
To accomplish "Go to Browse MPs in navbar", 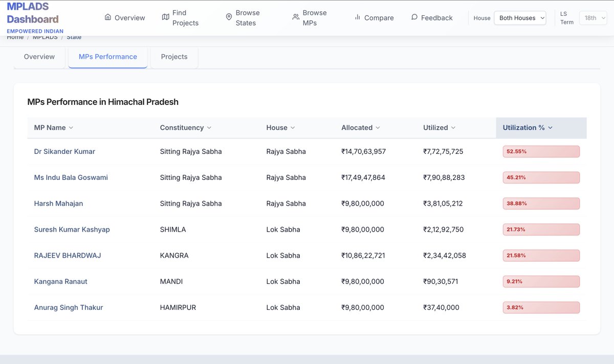I will pyautogui.click(x=310, y=18).
